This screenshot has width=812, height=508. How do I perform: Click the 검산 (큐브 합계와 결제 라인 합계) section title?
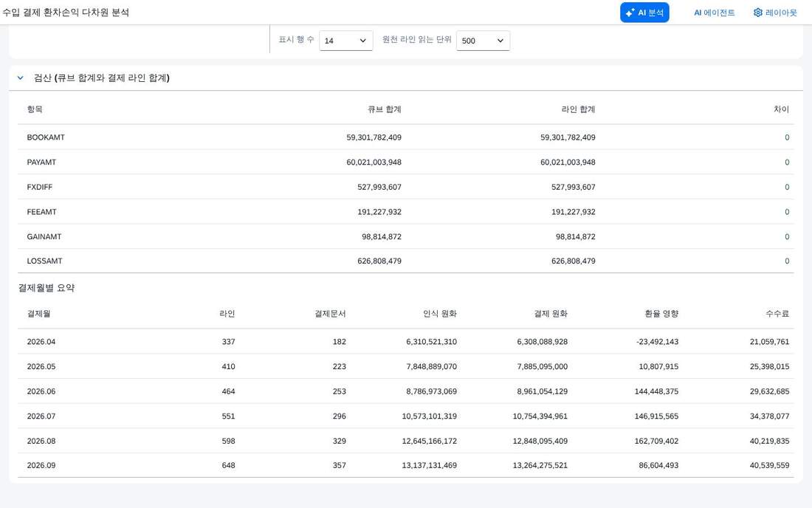[x=102, y=78]
